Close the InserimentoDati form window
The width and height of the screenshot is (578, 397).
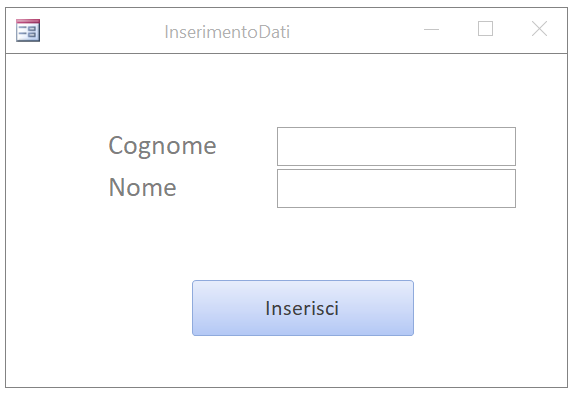point(539,29)
